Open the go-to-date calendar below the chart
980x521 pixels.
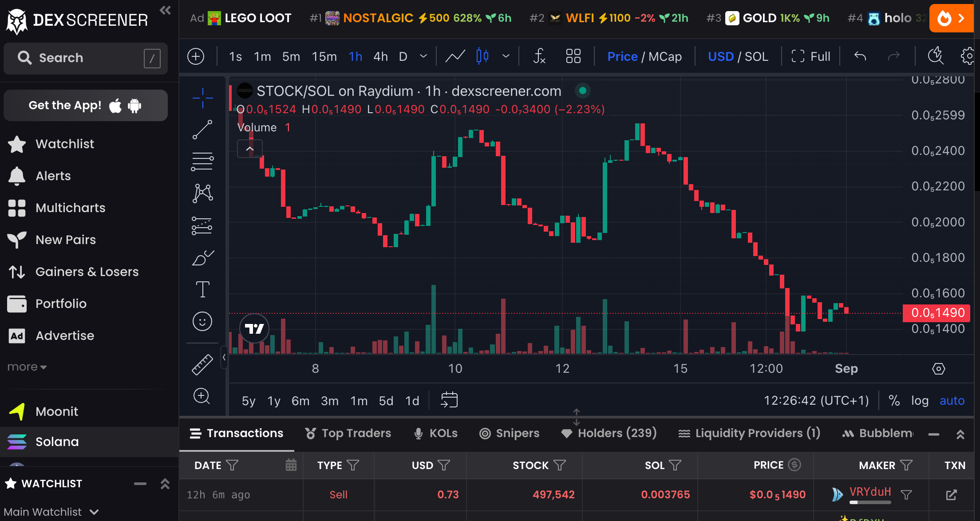pos(449,400)
